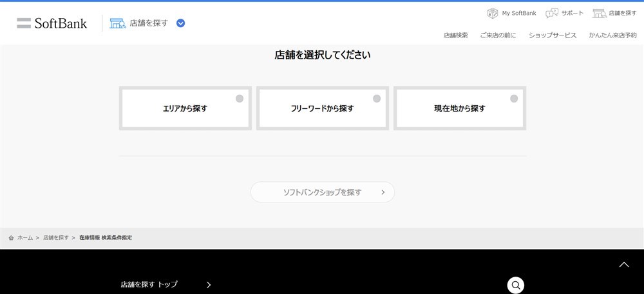Click 在庫情報 検索条件指定 breadcrumb text
This screenshot has width=644, height=294.
(x=106, y=238)
